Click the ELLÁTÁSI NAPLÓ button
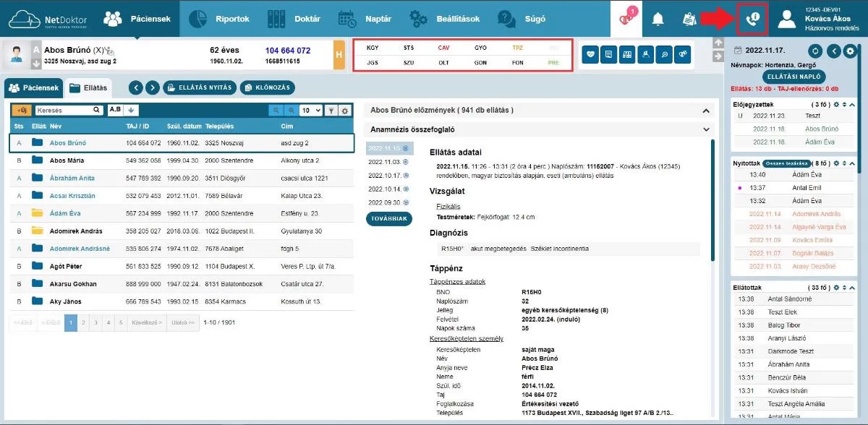Image resolution: width=868 pixels, height=425 pixels. point(794,75)
